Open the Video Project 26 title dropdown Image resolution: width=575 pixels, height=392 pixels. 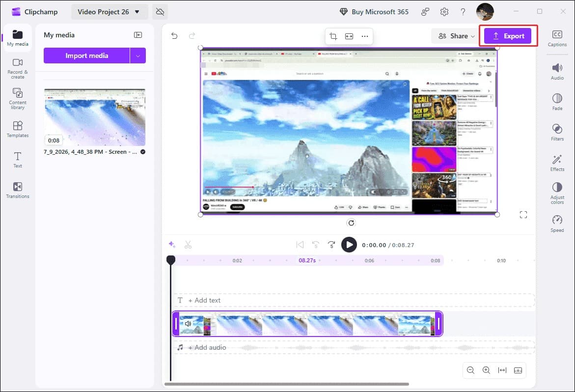tap(110, 12)
